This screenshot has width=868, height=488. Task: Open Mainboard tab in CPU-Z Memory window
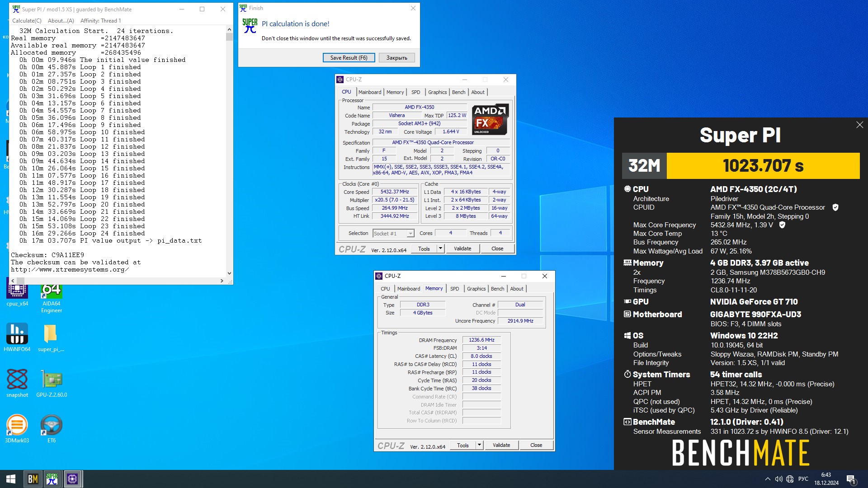click(409, 289)
